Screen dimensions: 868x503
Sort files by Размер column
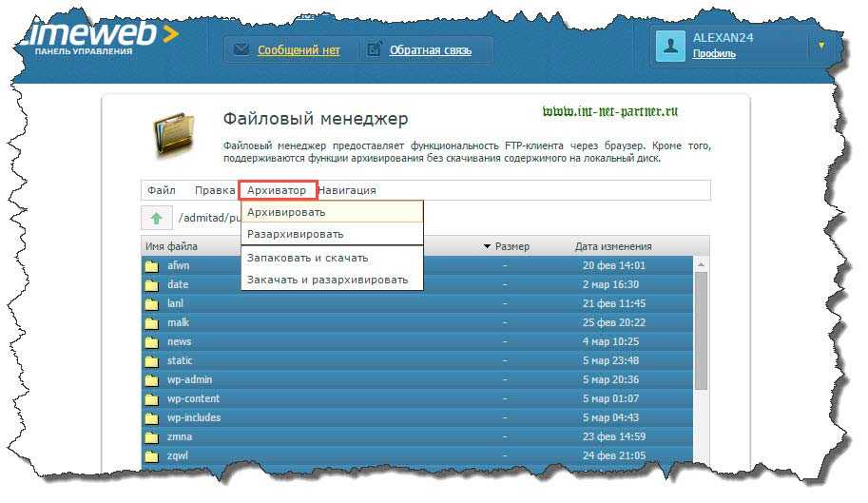(511, 246)
